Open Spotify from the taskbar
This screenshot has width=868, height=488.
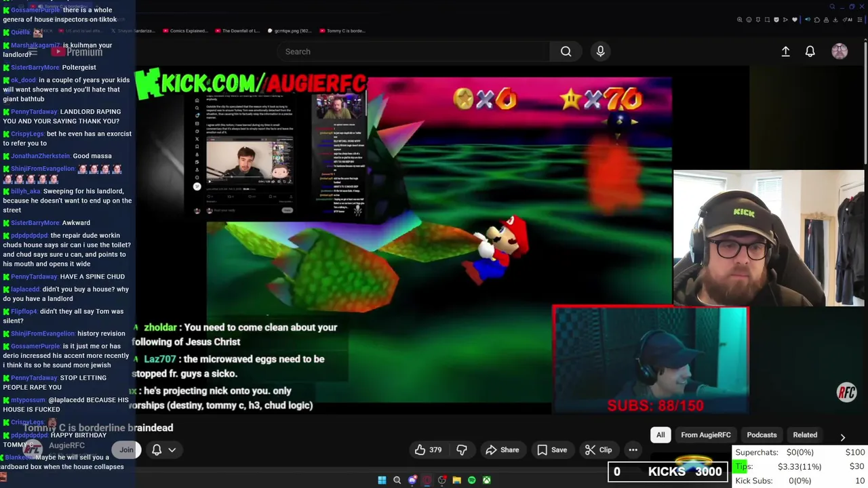click(x=472, y=481)
